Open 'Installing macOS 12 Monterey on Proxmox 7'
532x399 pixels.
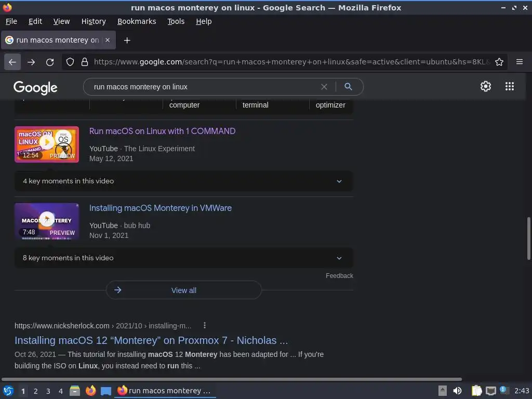coord(151,340)
